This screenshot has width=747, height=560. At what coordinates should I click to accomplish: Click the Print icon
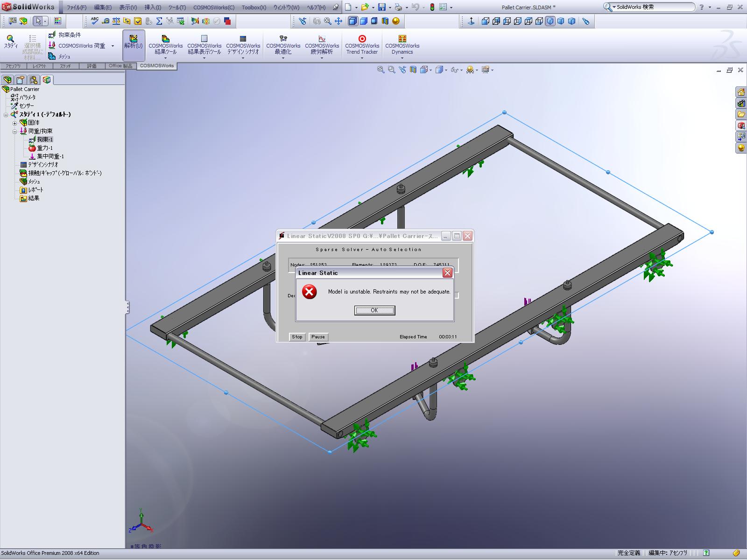pos(398,7)
